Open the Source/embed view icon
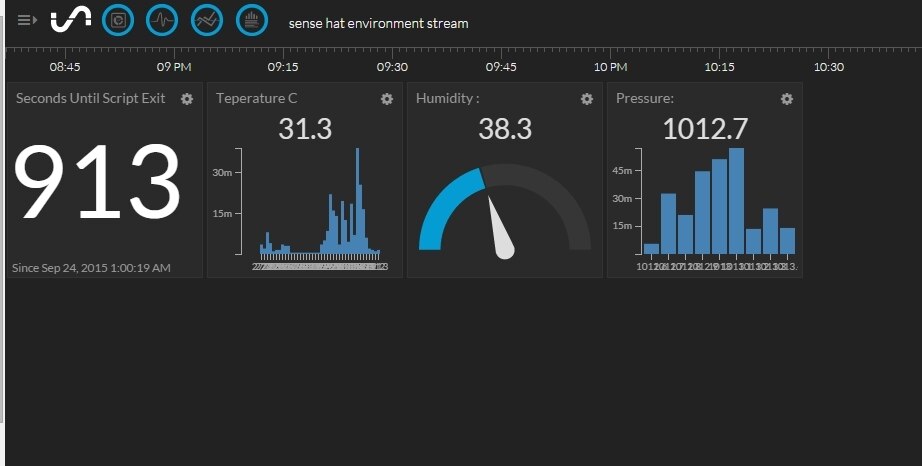This screenshot has width=922, height=466. coord(252,20)
